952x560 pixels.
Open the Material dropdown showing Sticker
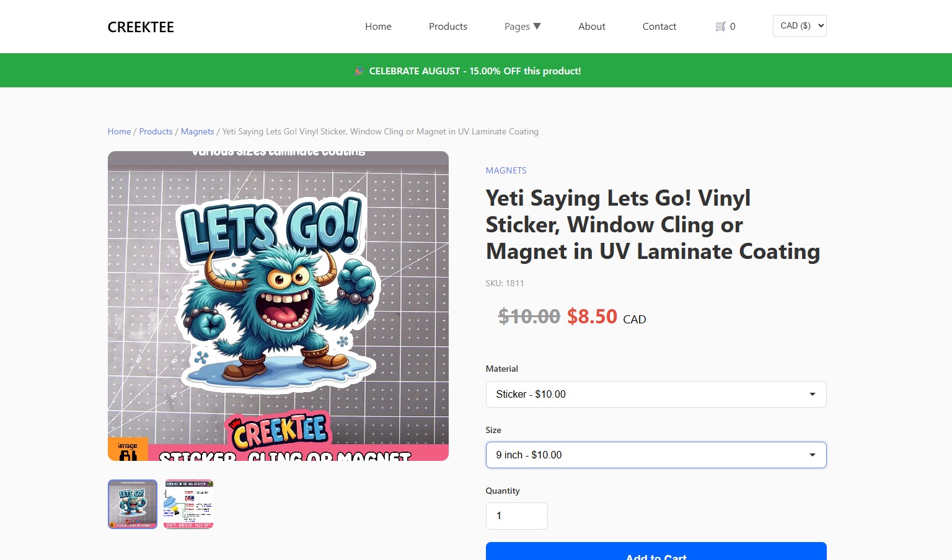click(656, 394)
